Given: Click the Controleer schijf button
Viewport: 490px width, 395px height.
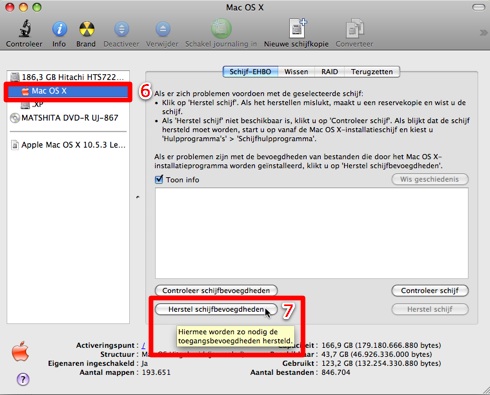Looking at the screenshot, I should pyautogui.click(x=430, y=290).
